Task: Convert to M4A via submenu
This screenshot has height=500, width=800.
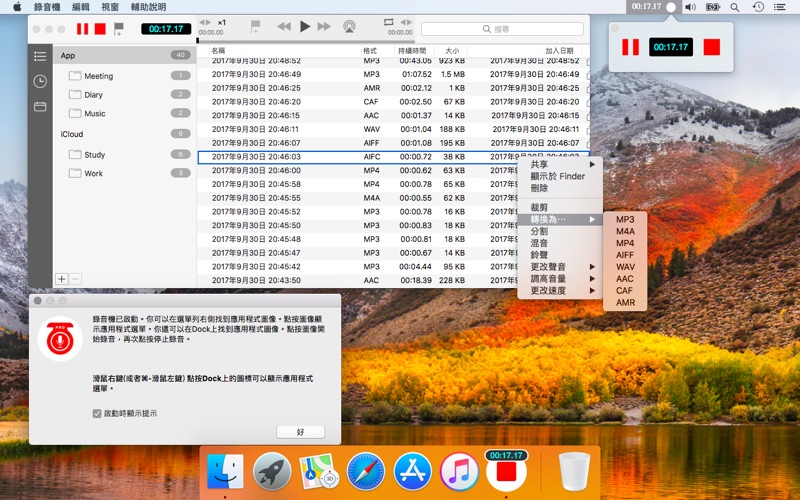Action: pyautogui.click(x=625, y=231)
